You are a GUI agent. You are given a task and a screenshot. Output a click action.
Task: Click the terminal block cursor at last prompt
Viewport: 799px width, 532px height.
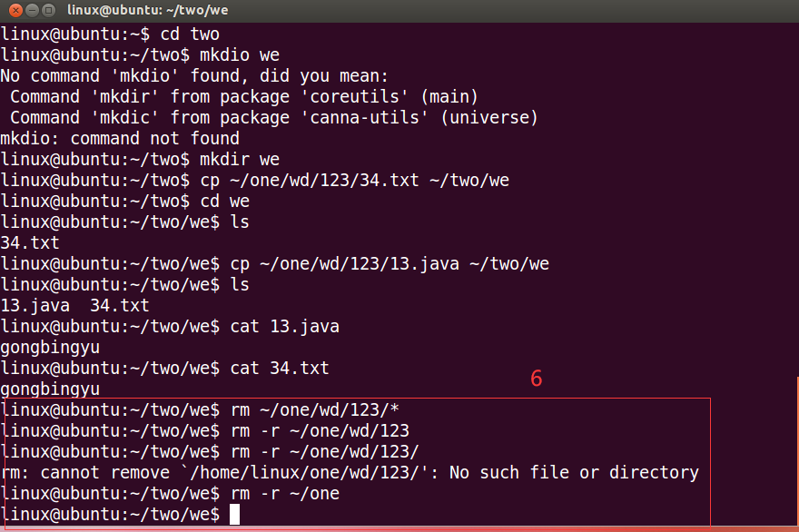click(234, 515)
